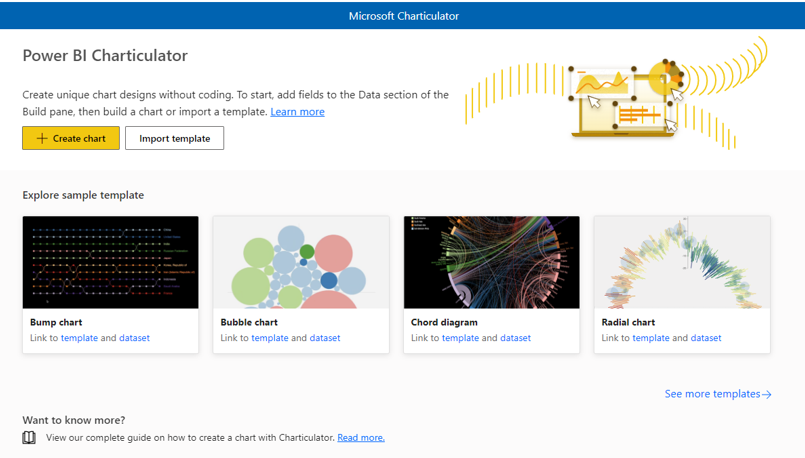
Task: Click the Chord diagram dataset link
Action: click(x=515, y=338)
